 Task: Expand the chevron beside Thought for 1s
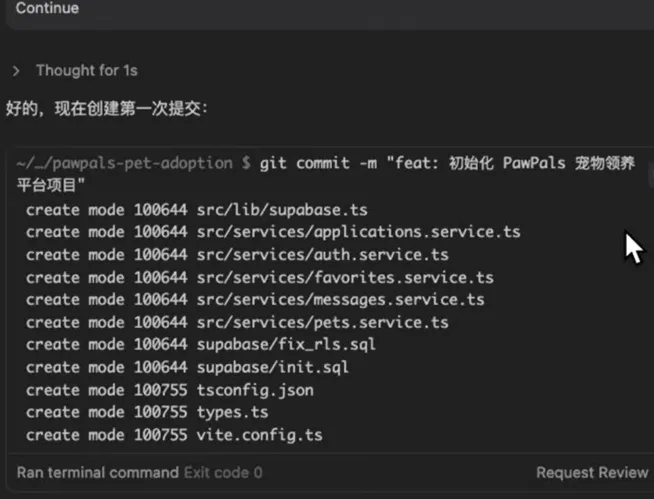17,71
